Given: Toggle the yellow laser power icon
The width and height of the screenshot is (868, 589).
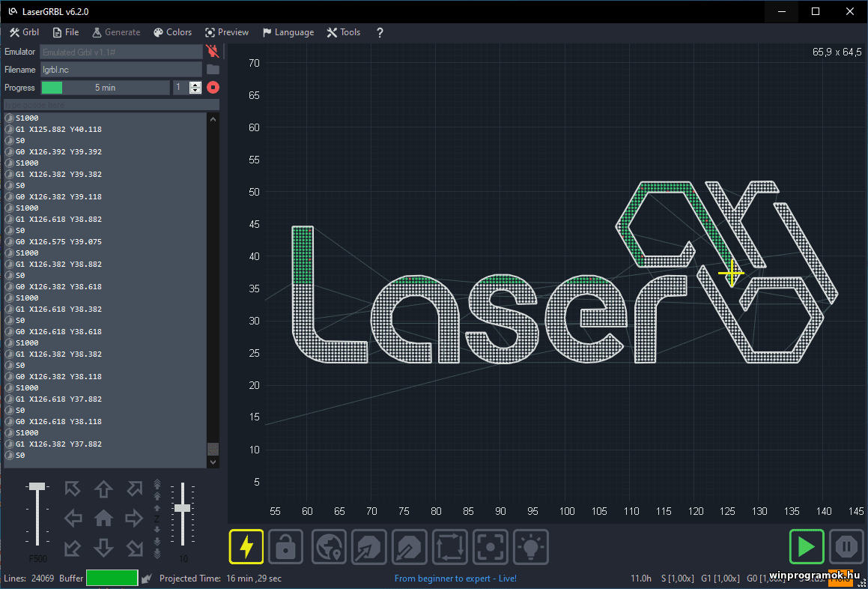Looking at the screenshot, I should tap(246, 546).
